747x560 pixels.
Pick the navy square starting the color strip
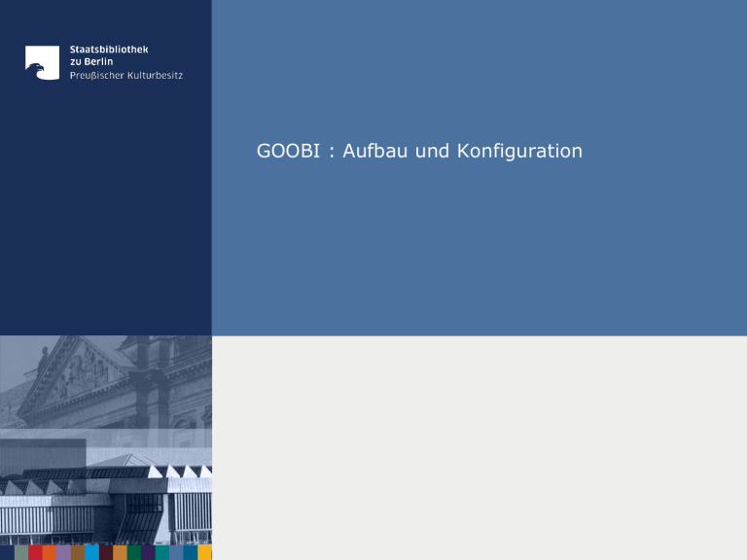coord(7,552)
